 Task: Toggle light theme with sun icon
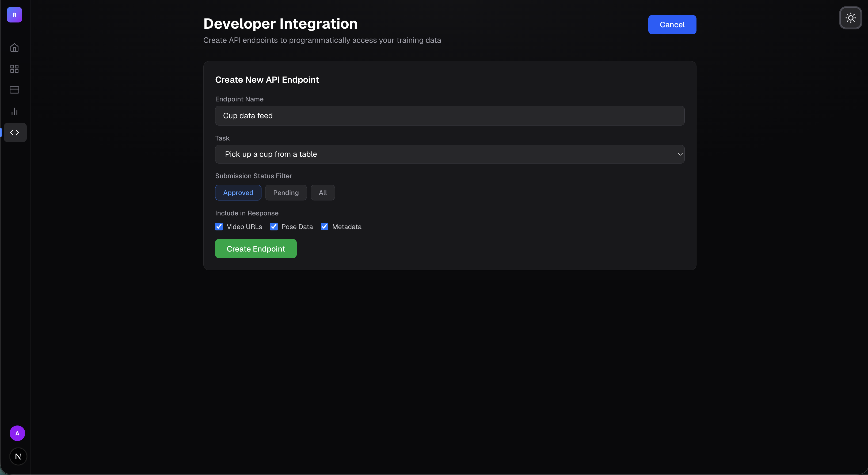click(x=851, y=18)
